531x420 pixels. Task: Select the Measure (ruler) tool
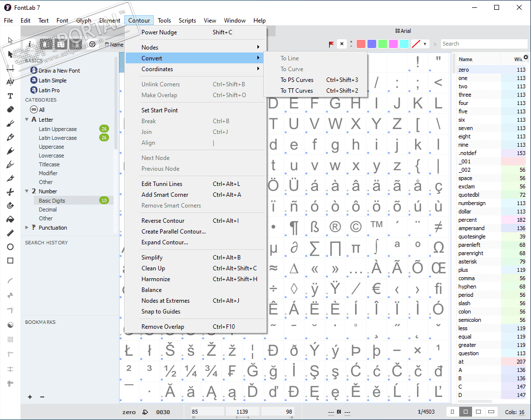pos(10,234)
